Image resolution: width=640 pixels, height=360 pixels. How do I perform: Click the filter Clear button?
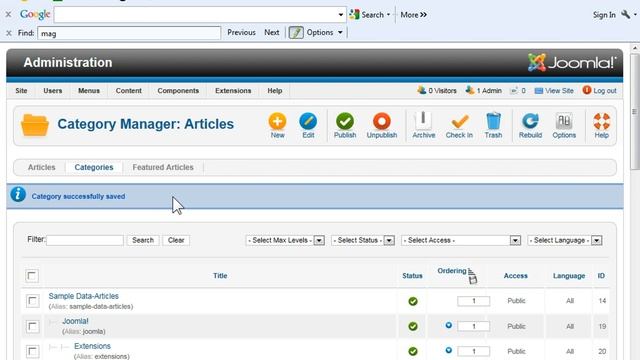click(176, 240)
